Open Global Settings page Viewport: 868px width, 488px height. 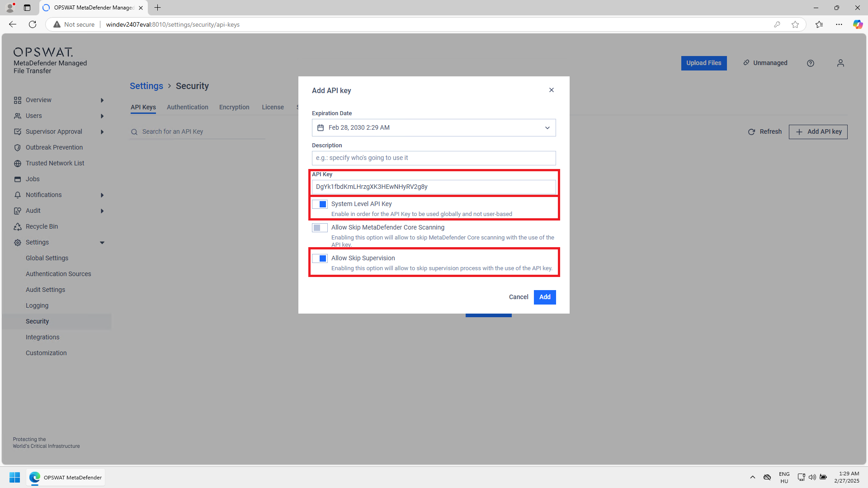click(47, 258)
